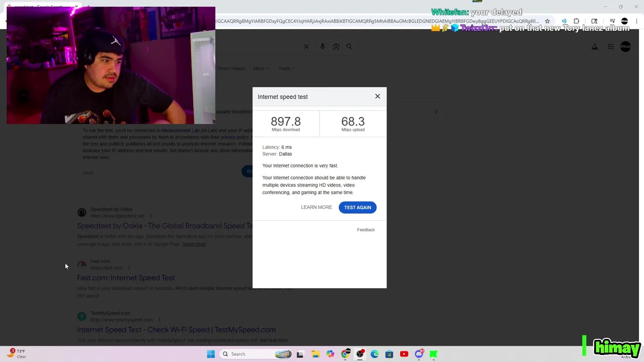Bookmark this page with the star icon
This screenshot has width=644, height=362.
click(x=547, y=21)
